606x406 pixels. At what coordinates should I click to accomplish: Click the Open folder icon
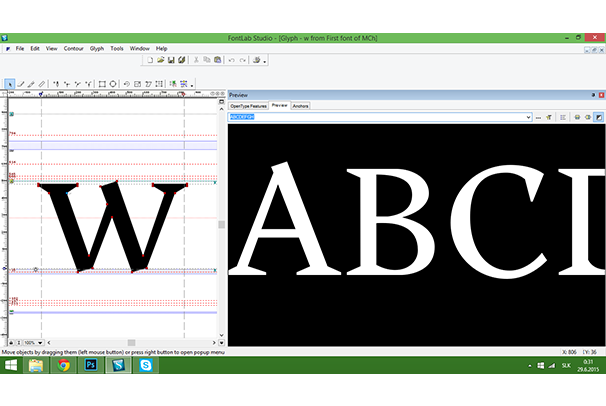click(x=160, y=60)
